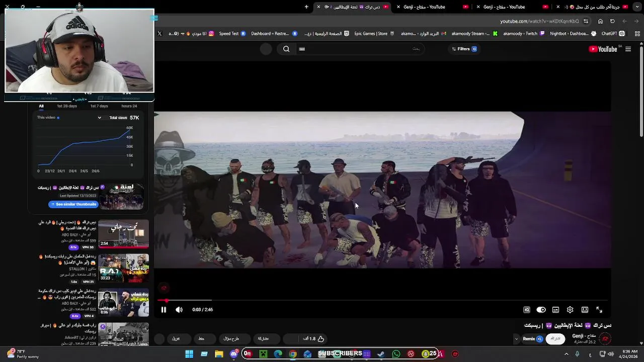This screenshot has width=644, height=362.
Task: Open Steam from the taskbar
Action: pos(381,354)
